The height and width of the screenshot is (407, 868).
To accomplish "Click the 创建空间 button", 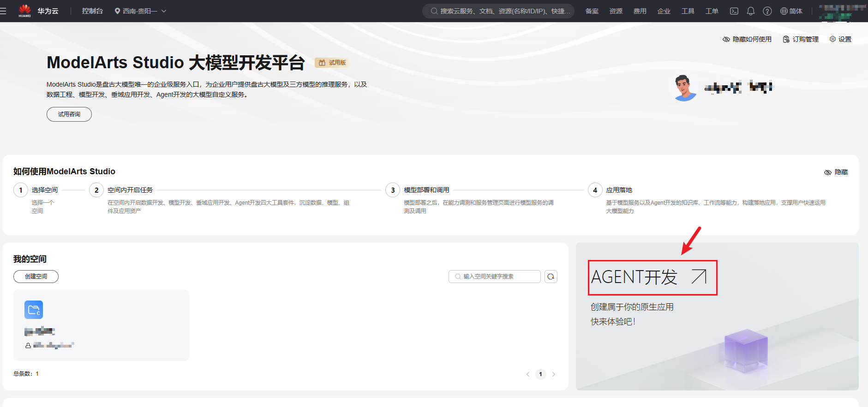I will click(x=36, y=277).
